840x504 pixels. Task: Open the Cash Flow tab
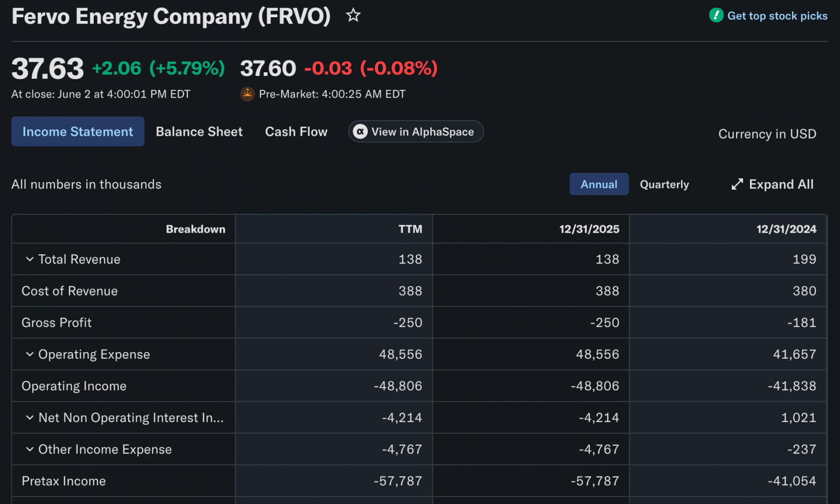tap(296, 131)
